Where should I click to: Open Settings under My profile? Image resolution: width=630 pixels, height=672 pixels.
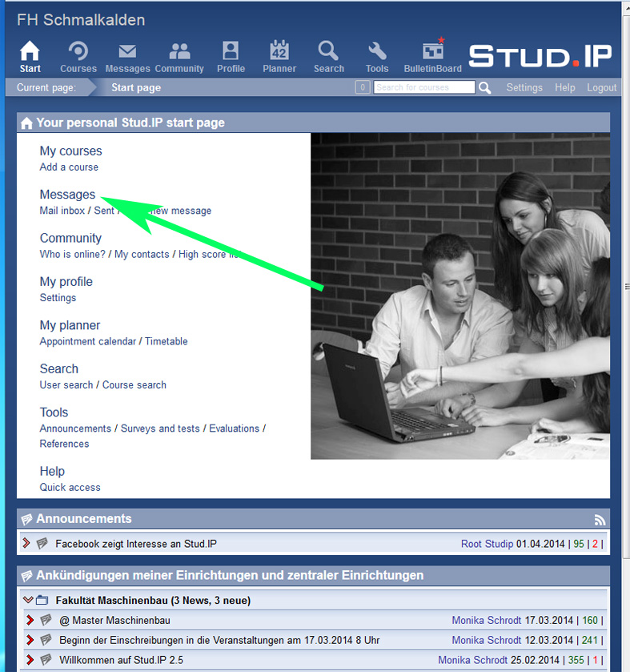coord(58,297)
